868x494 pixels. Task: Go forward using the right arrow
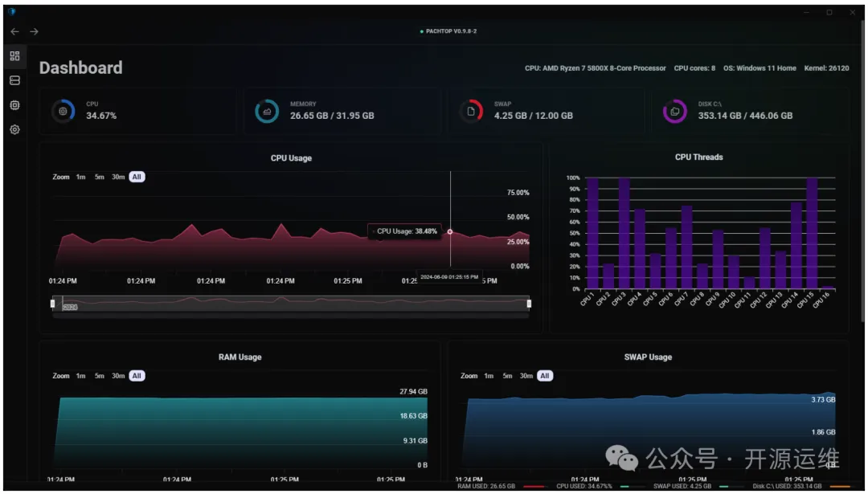(34, 31)
